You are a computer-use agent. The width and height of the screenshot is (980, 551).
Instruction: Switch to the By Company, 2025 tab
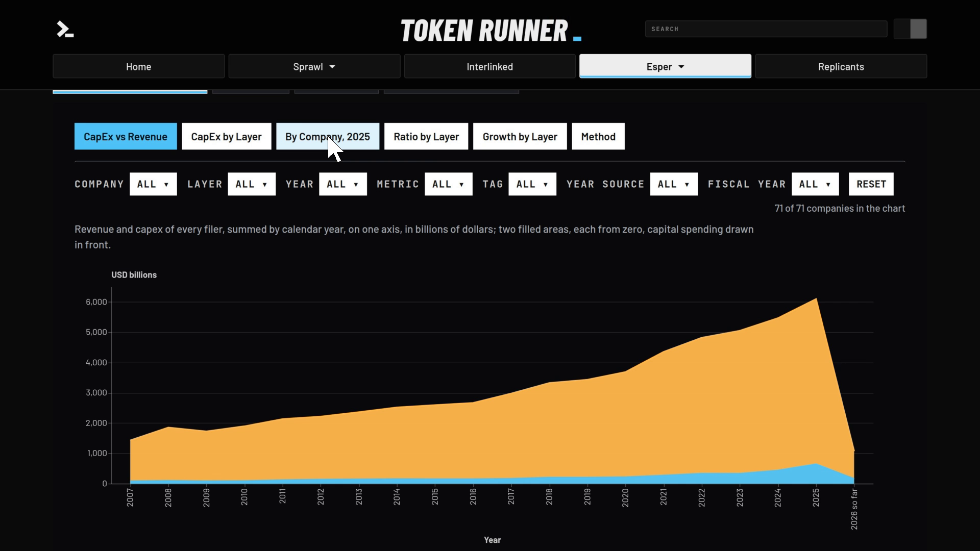[328, 136]
